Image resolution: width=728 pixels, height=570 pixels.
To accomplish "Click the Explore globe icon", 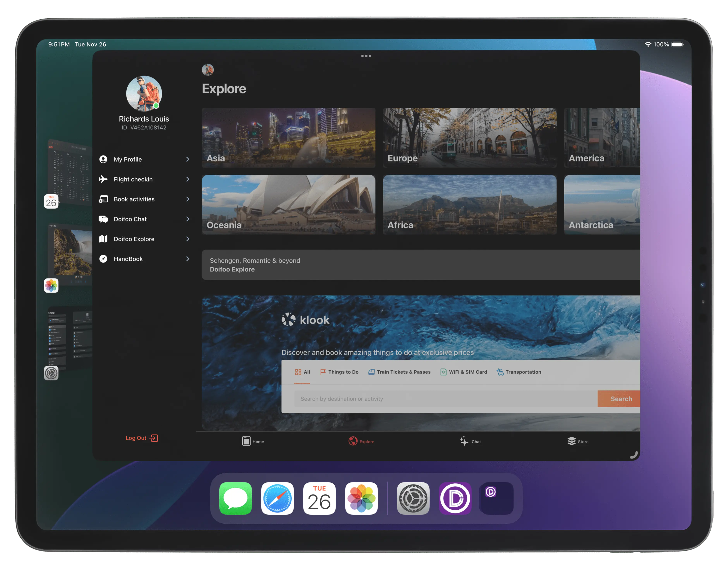I will 353,441.
